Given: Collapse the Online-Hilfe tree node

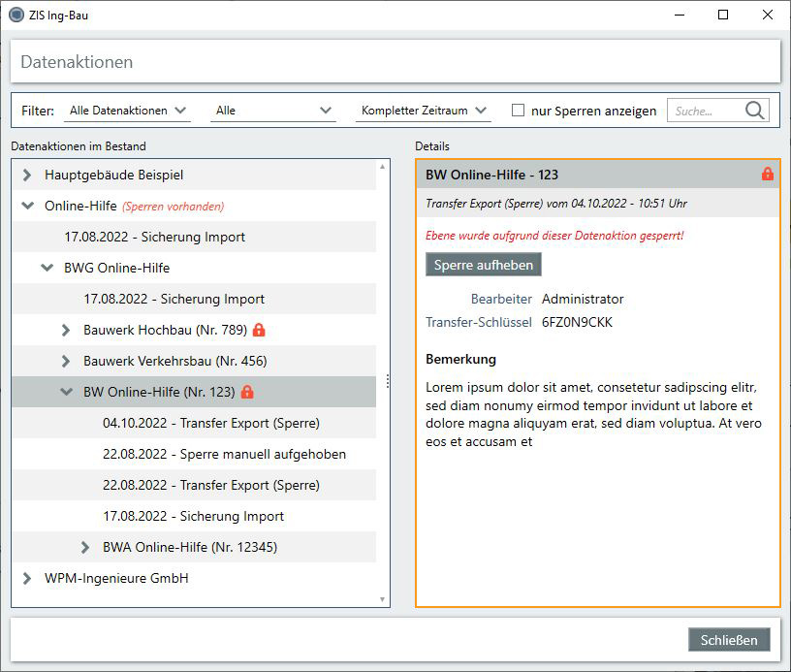Looking at the screenshot, I should (27, 207).
